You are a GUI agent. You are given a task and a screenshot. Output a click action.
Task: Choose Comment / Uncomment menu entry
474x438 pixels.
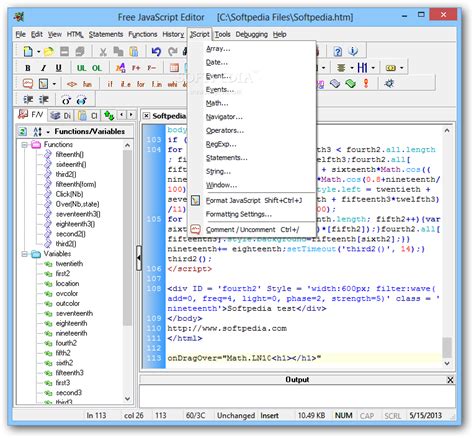[x=252, y=230]
